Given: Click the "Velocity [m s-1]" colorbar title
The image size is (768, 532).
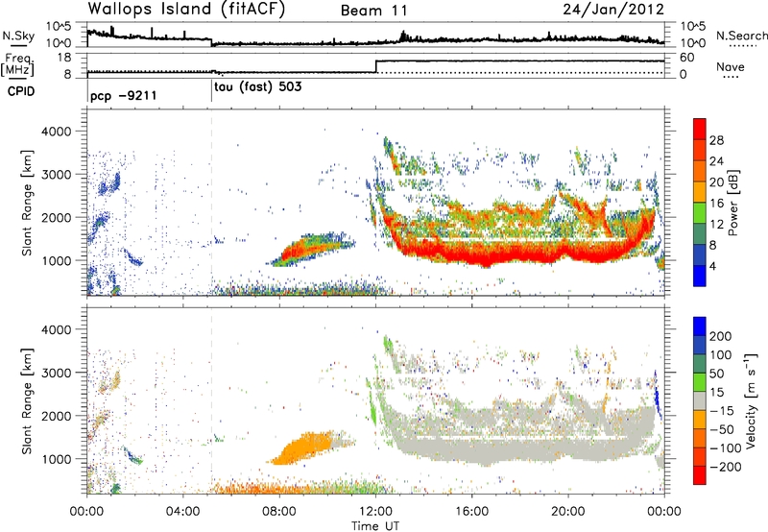Looking at the screenshot, I should click(x=750, y=400).
